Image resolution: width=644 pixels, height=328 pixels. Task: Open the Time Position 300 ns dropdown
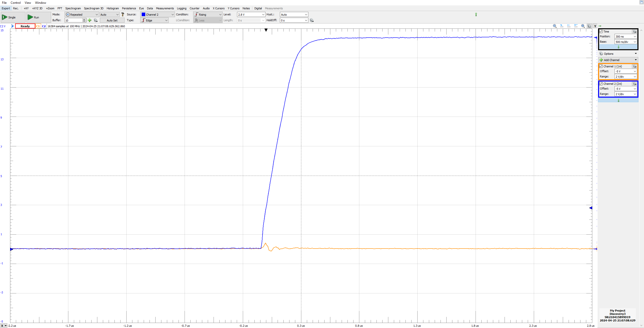click(626, 37)
